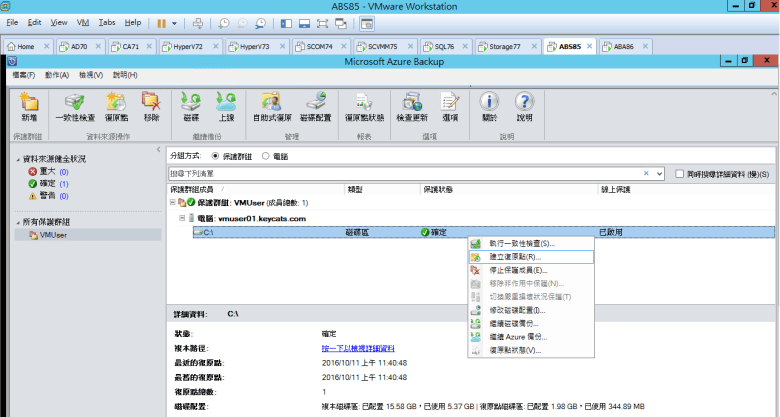This screenshot has height=417, width=780.
Task: Open the VMware Workstation VM menu
Action: tap(84, 22)
